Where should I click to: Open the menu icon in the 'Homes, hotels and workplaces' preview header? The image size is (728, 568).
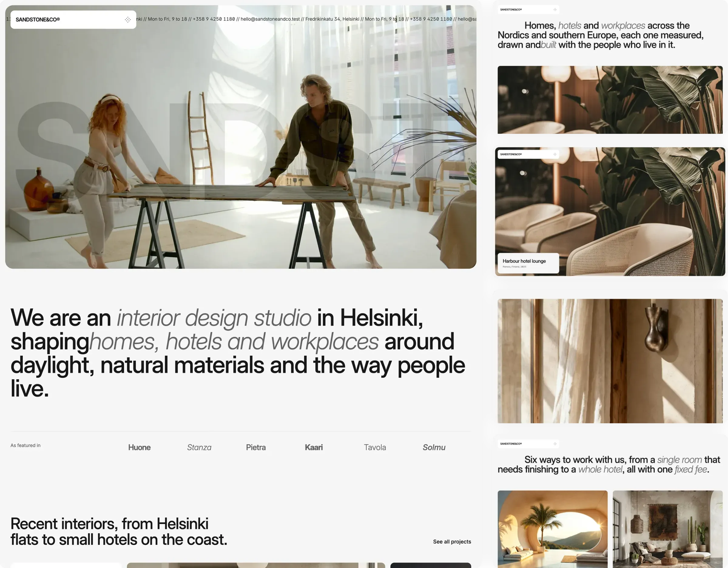pyautogui.click(x=555, y=10)
